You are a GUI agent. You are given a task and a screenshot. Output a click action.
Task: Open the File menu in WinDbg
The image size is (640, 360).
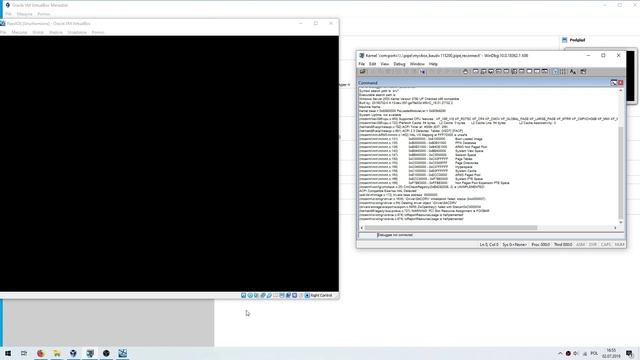pos(362,64)
